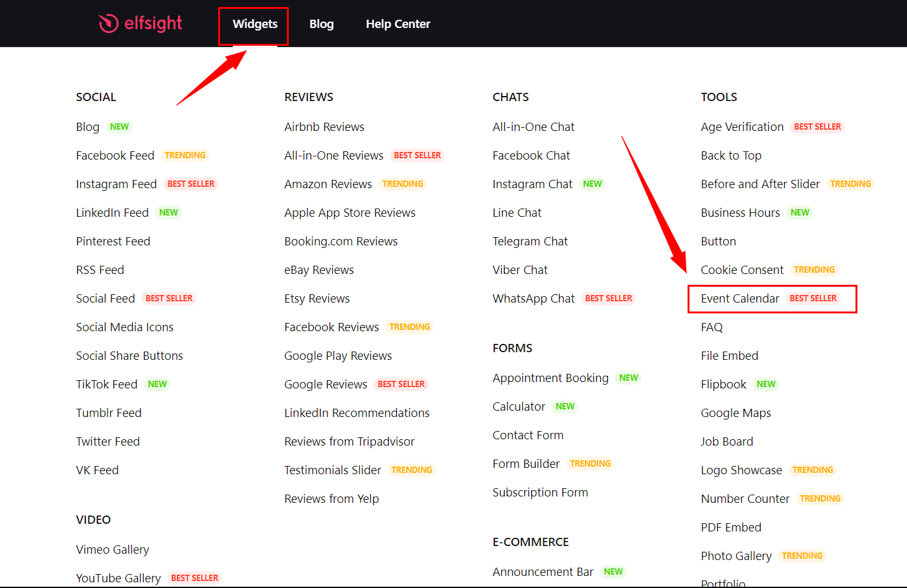Select Viber Chat widget
This screenshot has width=907, height=588.
[x=520, y=270]
